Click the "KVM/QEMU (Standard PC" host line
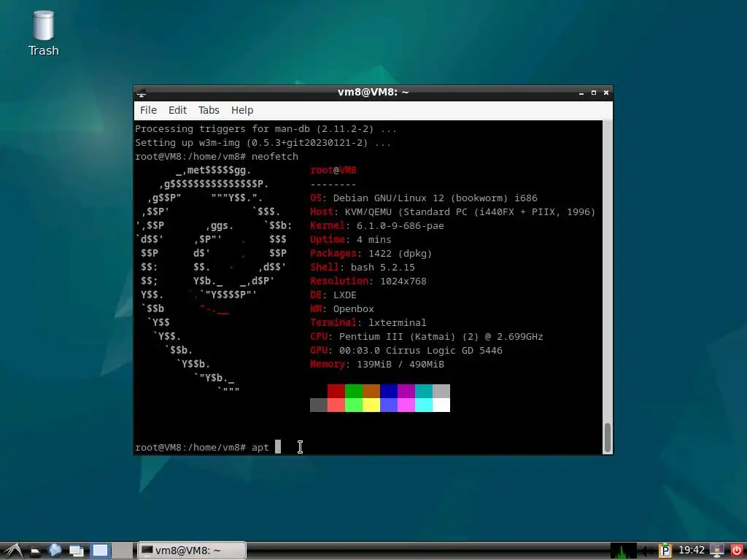747x560 pixels. (x=469, y=212)
